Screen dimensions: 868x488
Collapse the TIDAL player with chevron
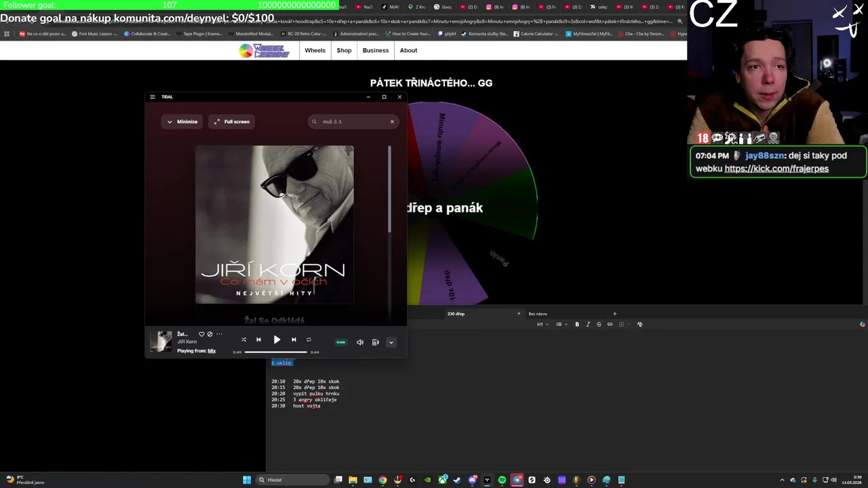pyautogui.click(x=391, y=342)
